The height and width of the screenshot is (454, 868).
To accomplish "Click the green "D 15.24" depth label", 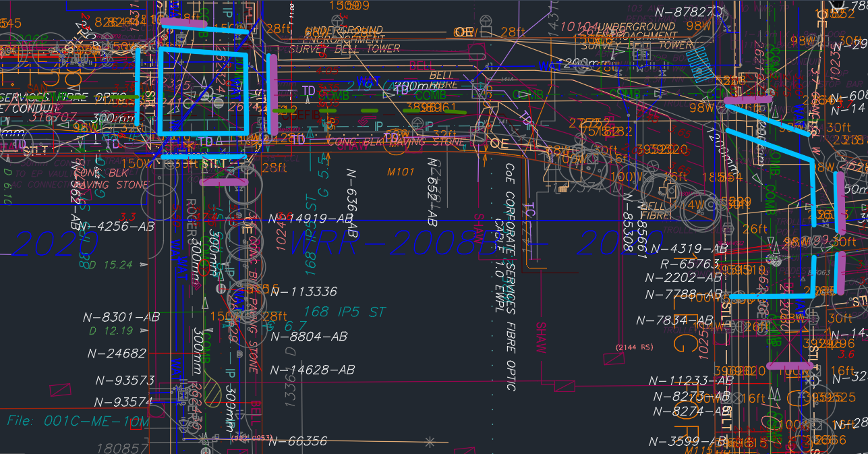I will [x=111, y=265].
